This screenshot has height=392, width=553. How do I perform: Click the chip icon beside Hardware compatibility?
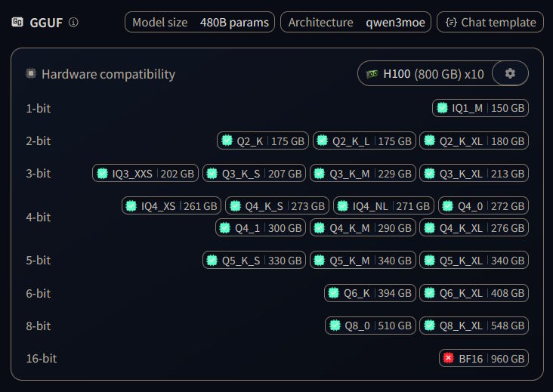tap(31, 74)
